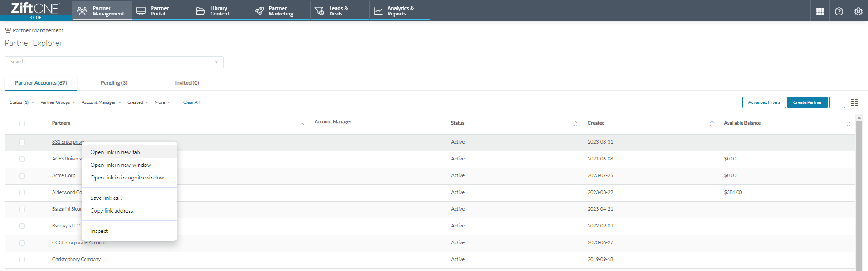This screenshot has height=271, width=868.
Task: Click the Partner Portal monitor icon
Action: coord(141,11)
